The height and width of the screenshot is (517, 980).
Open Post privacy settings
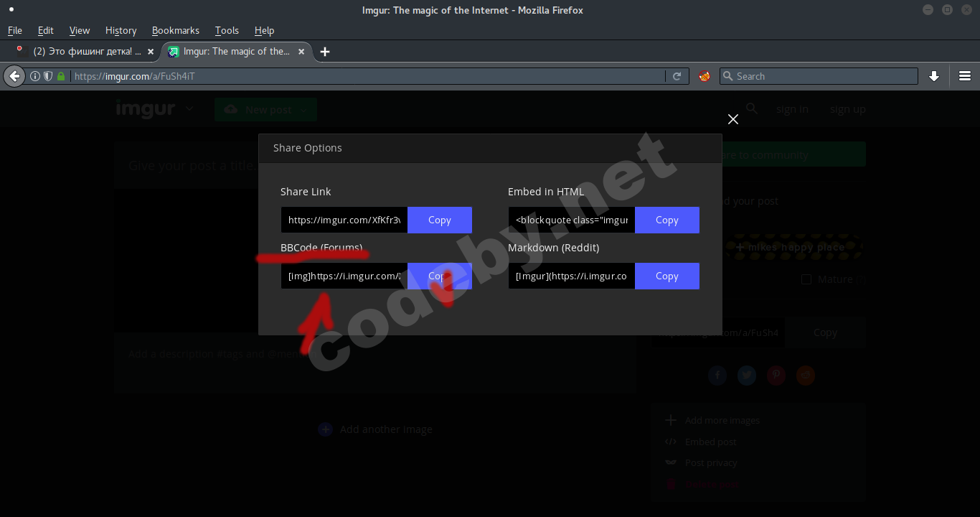(x=711, y=462)
